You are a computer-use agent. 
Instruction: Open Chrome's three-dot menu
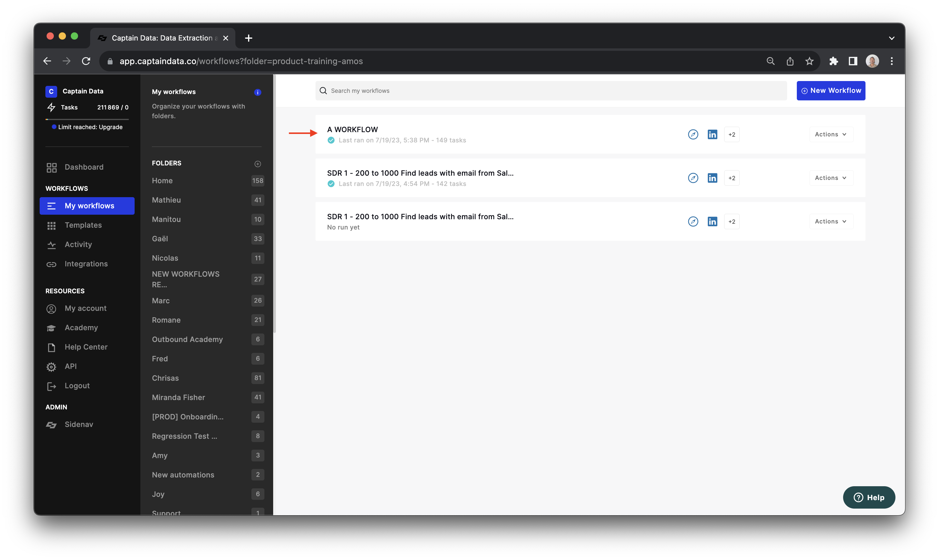pos(892,61)
